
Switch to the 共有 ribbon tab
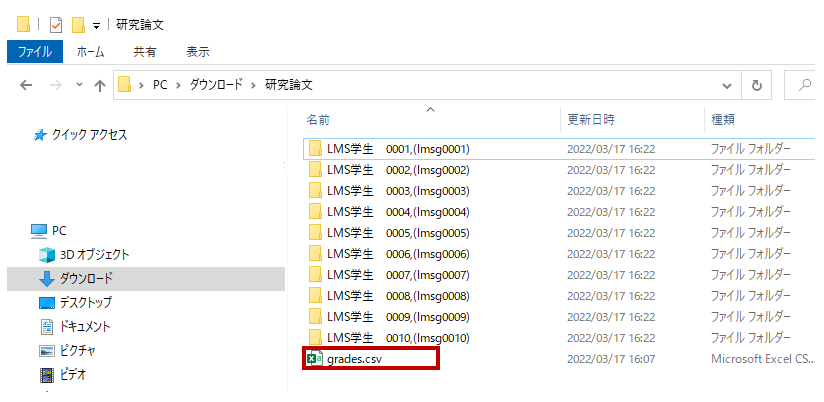pos(145,52)
